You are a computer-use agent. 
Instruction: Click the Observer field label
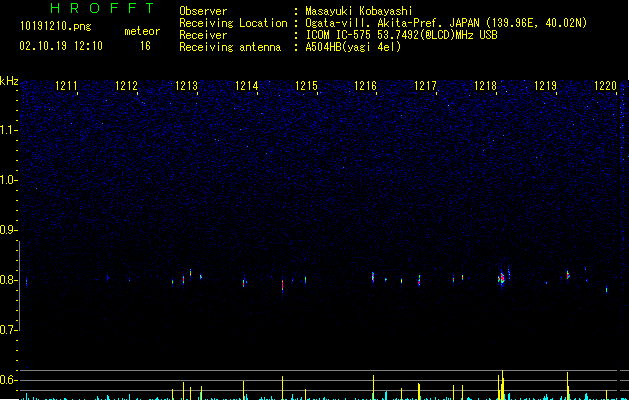(x=203, y=11)
